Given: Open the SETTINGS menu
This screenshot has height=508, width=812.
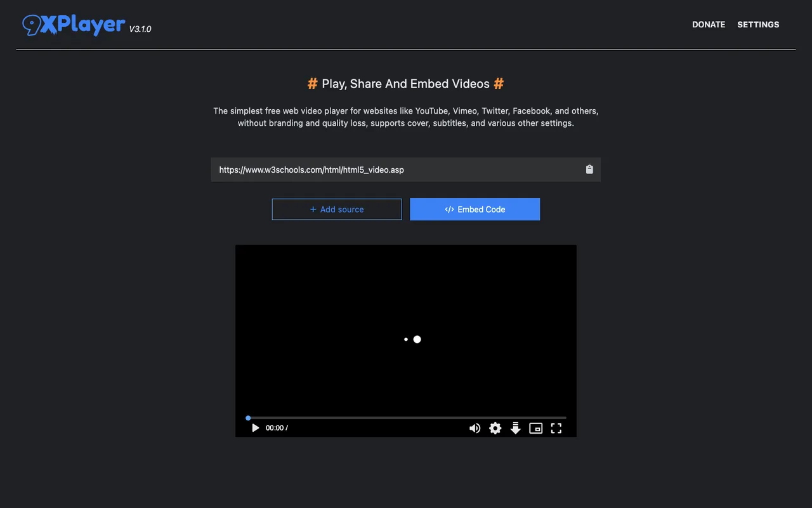Looking at the screenshot, I should pyautogui.click(x=758, y=24).
